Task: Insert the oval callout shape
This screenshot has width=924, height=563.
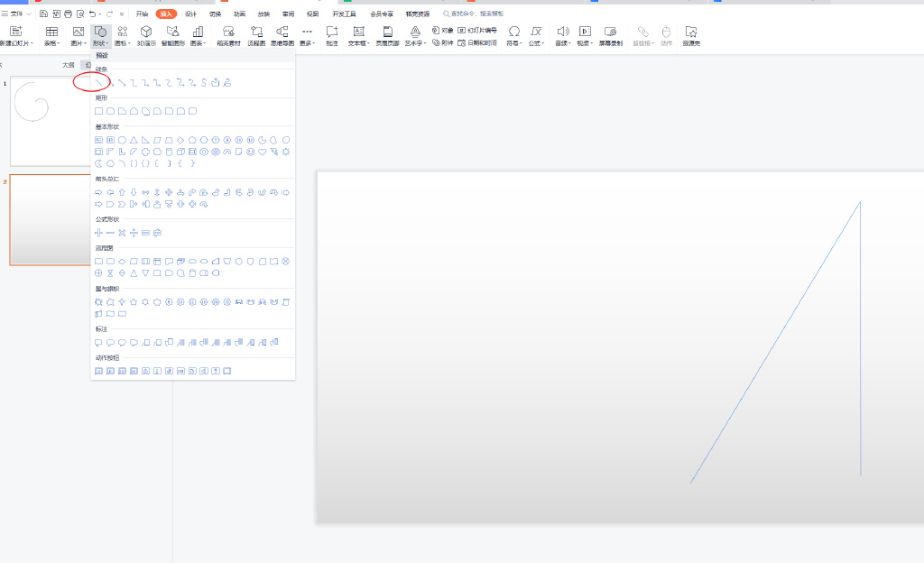Action: click(x=122, y=342)
